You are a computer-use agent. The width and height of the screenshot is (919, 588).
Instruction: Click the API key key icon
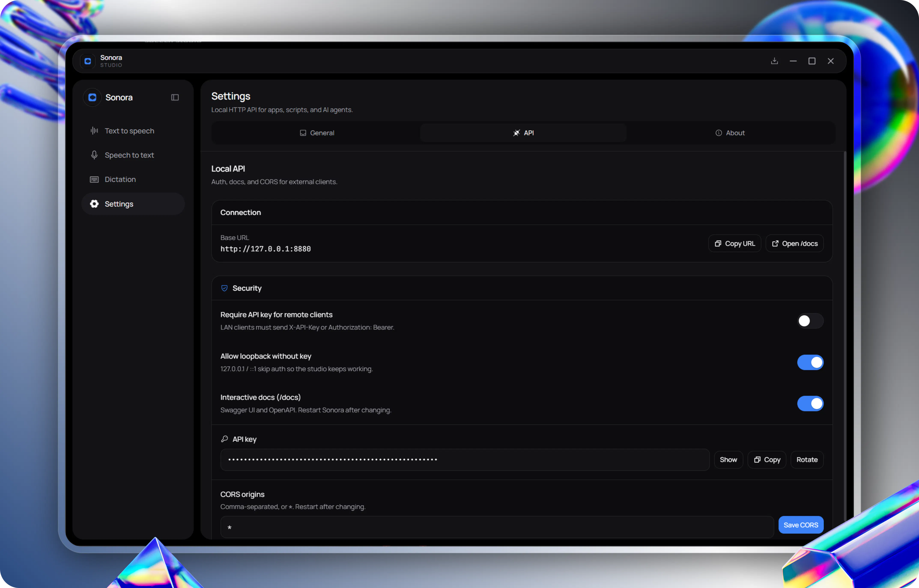click(x=225, y=439)
